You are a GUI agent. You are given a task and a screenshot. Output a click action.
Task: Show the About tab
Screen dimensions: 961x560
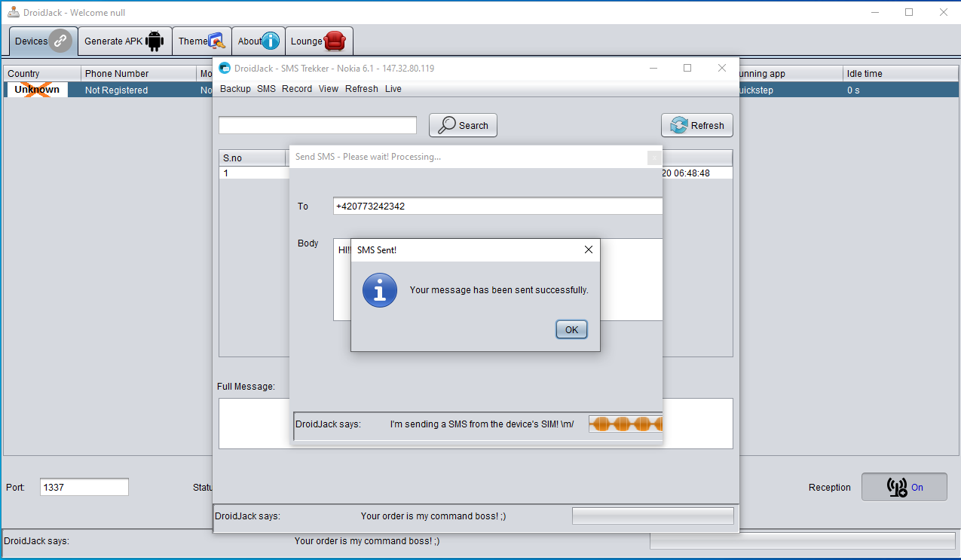(x=259, y=41)
